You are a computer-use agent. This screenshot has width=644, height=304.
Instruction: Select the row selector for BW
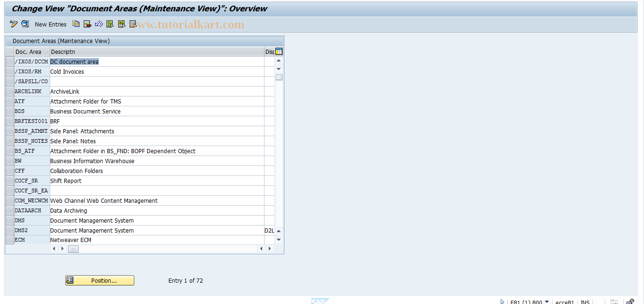10,161
